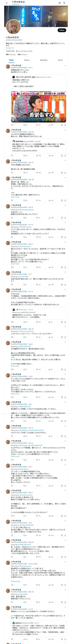Image resolution: width=72 pixels, height=644 pixels.
Task: Switch to the Replies tab
Action: point(27,60)
